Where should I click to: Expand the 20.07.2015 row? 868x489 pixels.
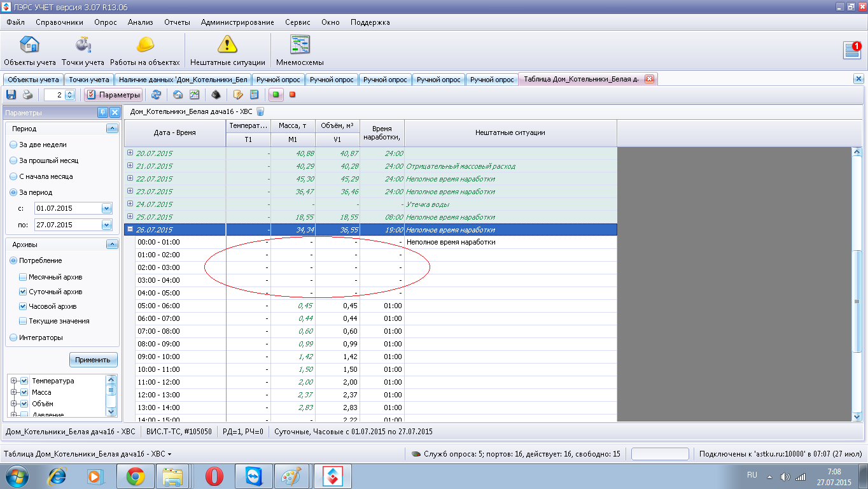(130, 153)
